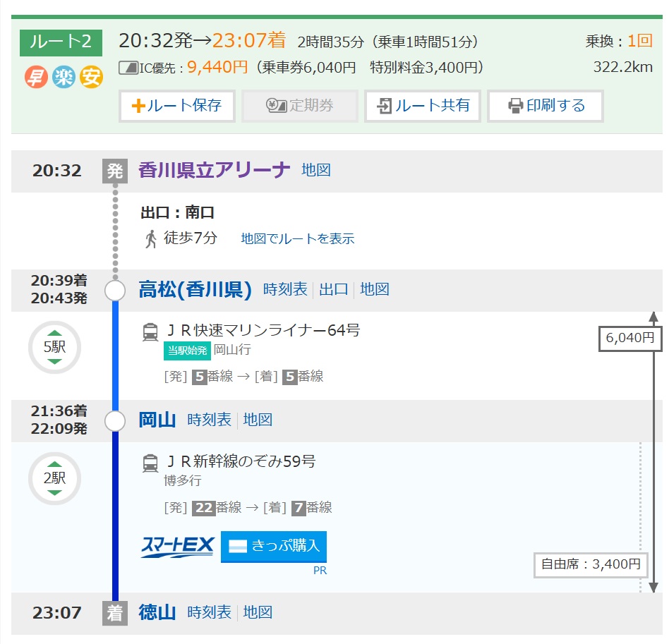Viewport: 669px width, 644px height.
Task: Click the 岡山行 destination text
Action: tap(232, 350)
